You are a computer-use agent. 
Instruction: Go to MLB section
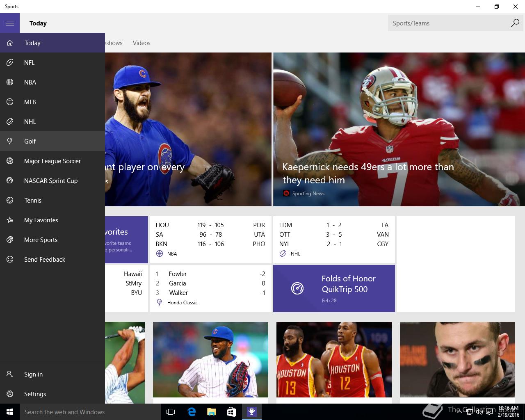[52, 102]
